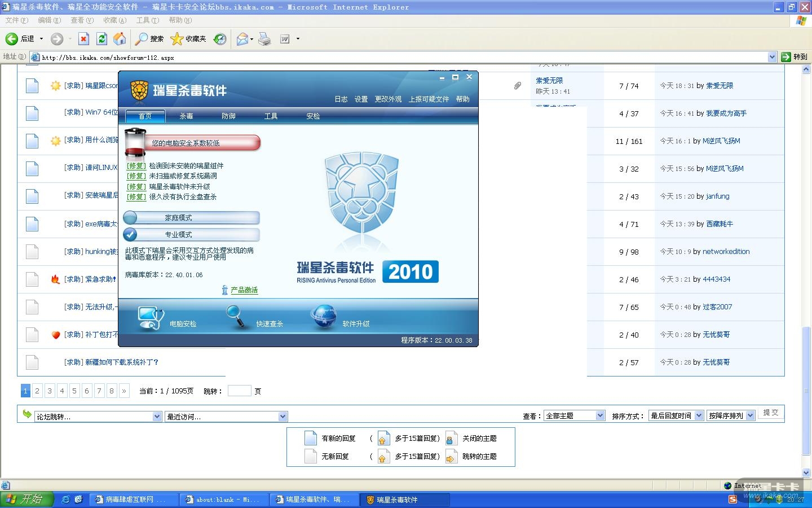
Task: Switch to the 杀毒 tab in Rising
Action: [x=187, y=116]
